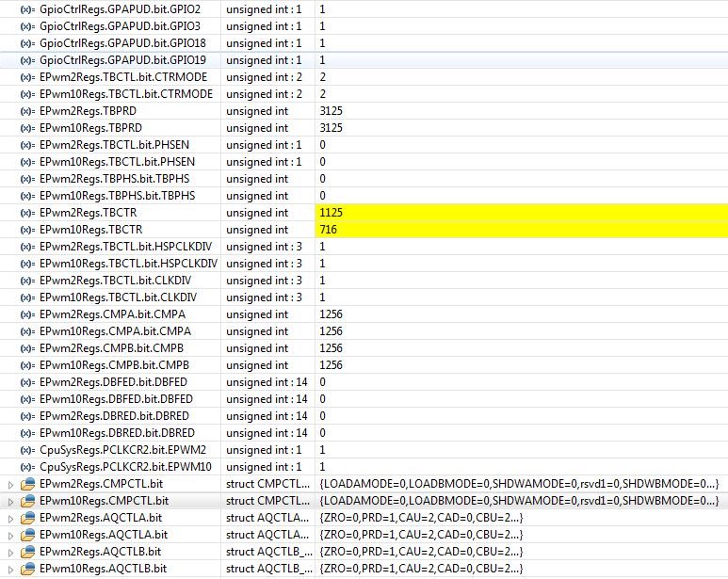728x579 pixels.
Task: Click the struct icon of EPwm2Regs.AQCTLB.bit
Action: [x=28, y=552]
